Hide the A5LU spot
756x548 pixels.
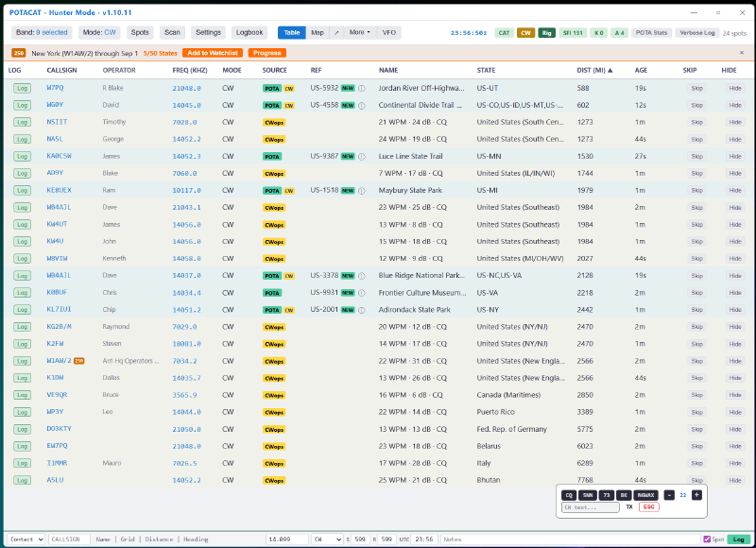(x=735, y=481)
